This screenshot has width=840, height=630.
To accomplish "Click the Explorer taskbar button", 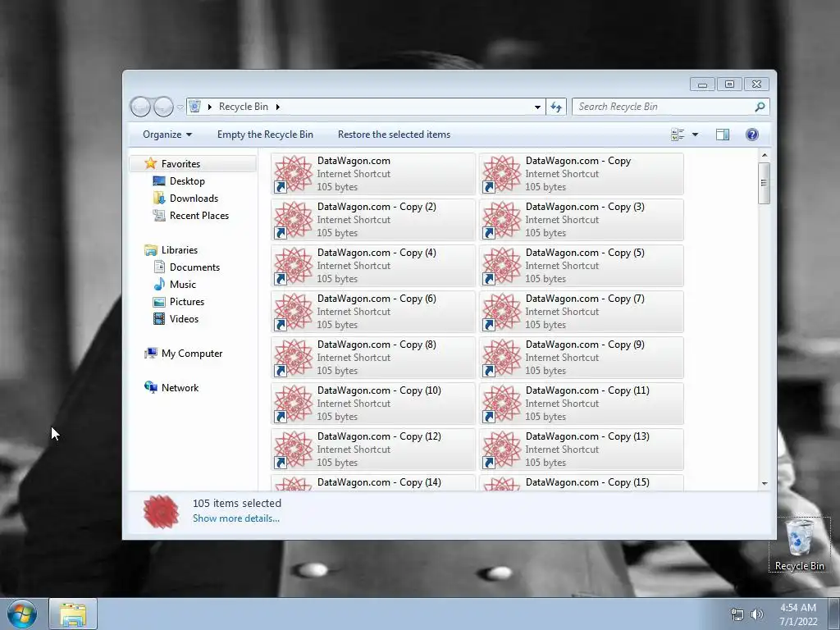I will pyautogui.click(x=73, y=614).
